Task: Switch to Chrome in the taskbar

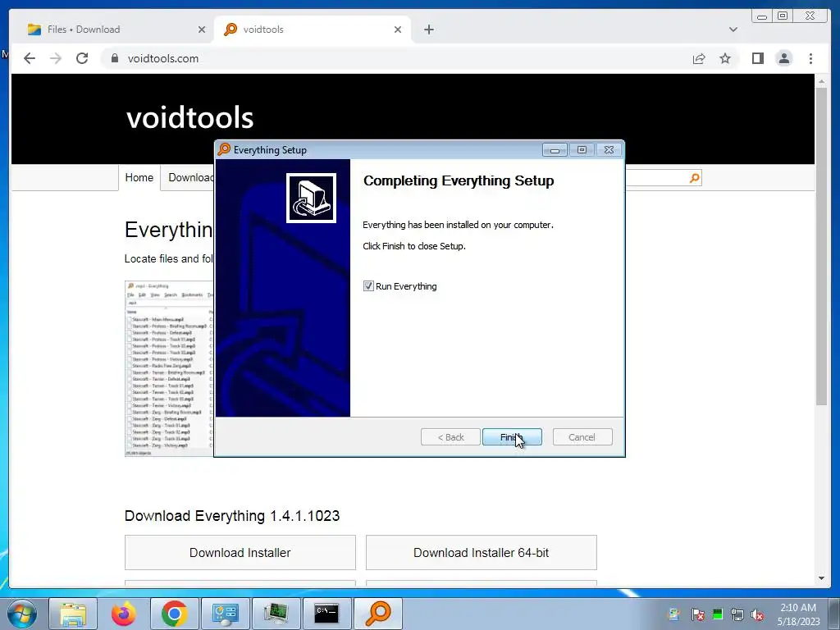Action: click(174, 614)
